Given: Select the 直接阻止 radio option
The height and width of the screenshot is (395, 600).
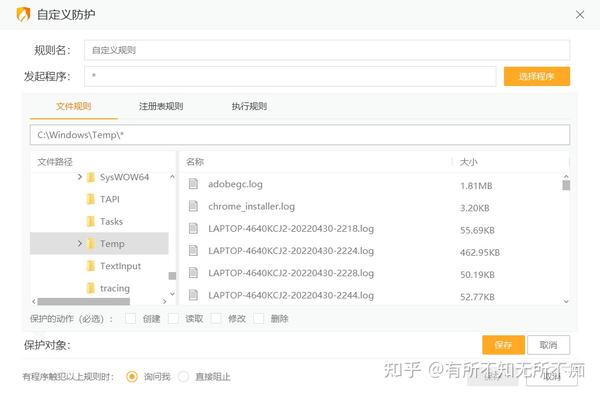Looking at the screenshot, I should click(183, 377).
